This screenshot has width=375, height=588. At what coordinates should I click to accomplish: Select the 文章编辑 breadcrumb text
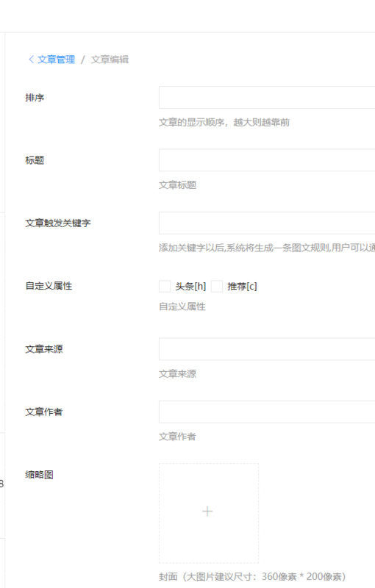click(x=110, y=60)
